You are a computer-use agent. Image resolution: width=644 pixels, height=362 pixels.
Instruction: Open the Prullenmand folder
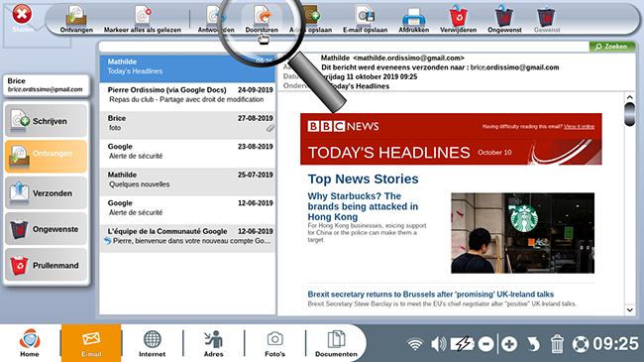pyautogui.click(x=46, y=265)
